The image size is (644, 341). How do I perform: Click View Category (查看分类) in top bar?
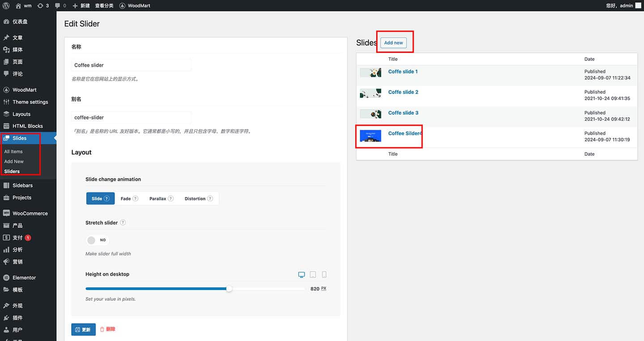[x=104, y=6]
